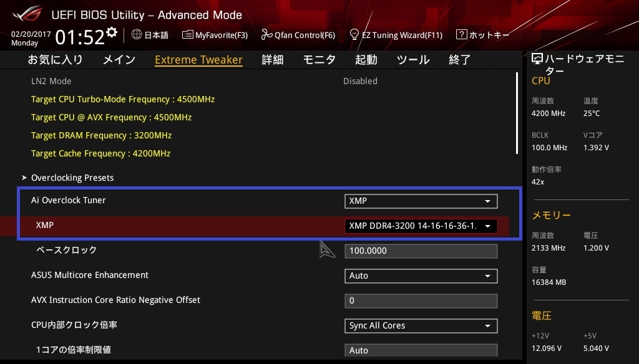Screen dimensions: 639x364
Task: Click CPU frequency 4200 MHz value
Action: pyautogui.click(x=549, y=113)
